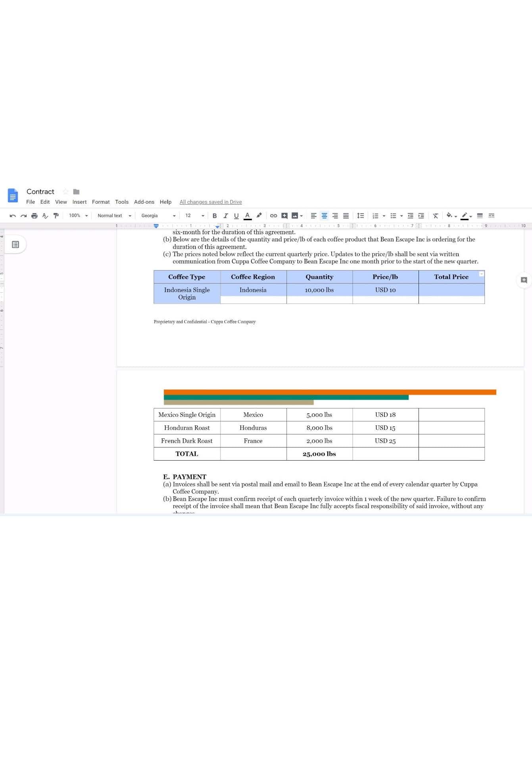Toggle italic formatting
The width and height of the screenshot is (532, 783).
pyautogui.click(x=225, y=216)
